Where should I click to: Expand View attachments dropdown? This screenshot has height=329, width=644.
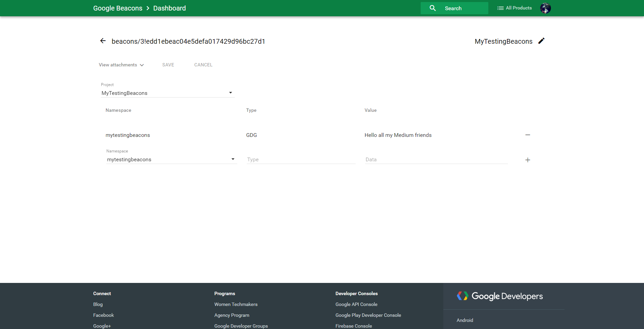tap(121, 65)
